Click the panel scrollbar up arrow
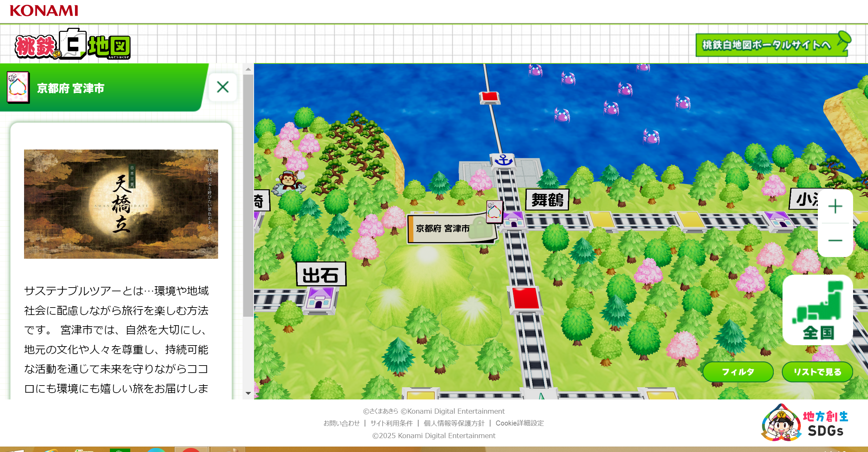 248,69
